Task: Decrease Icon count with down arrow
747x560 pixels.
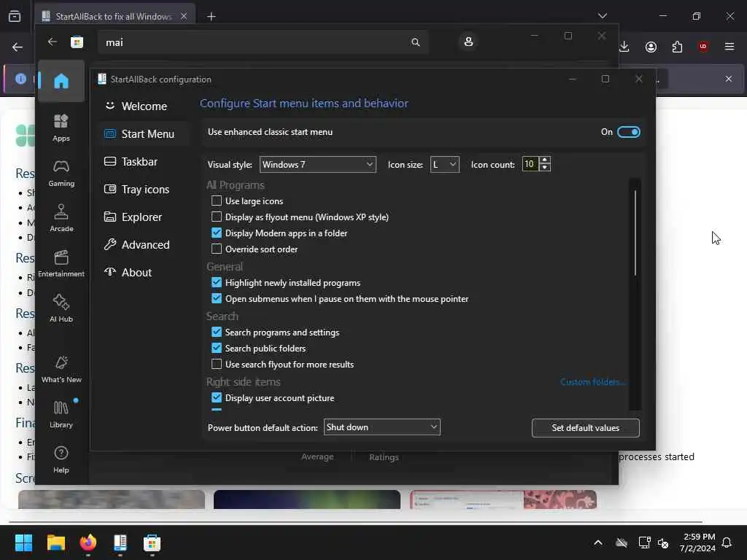Action: tap(544, 168)
